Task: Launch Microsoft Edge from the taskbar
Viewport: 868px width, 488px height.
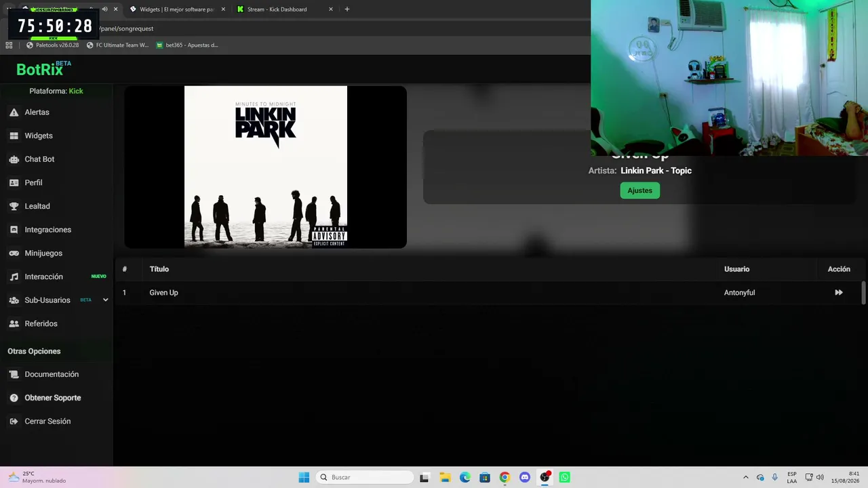Action: (x=465, y=477)
